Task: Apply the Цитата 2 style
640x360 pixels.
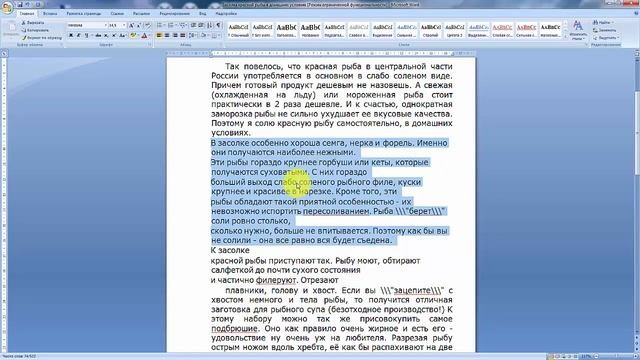Action: tap(455, 30)
